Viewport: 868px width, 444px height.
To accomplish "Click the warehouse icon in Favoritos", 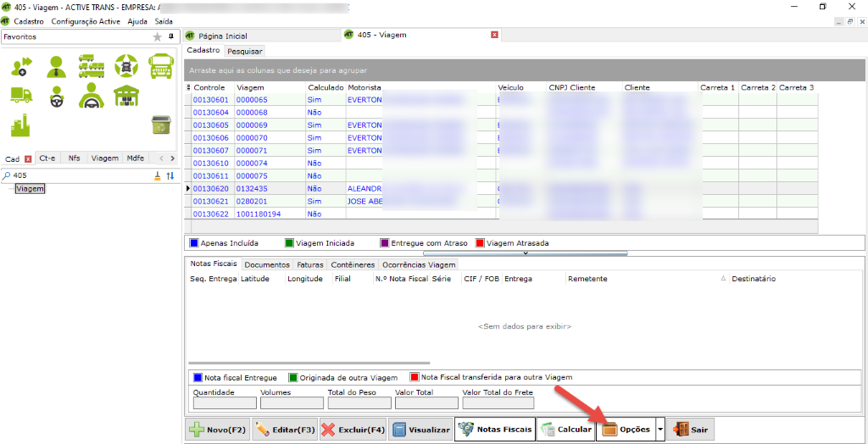I will (126, 96).
